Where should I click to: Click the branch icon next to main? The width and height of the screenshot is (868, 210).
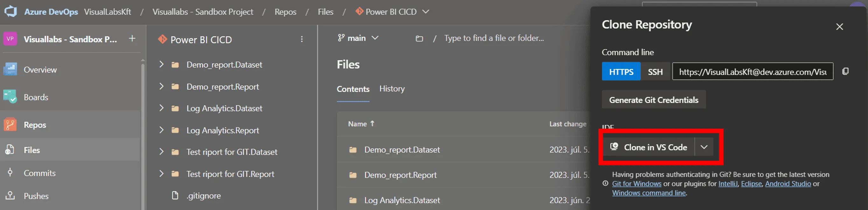coord(341,38)
